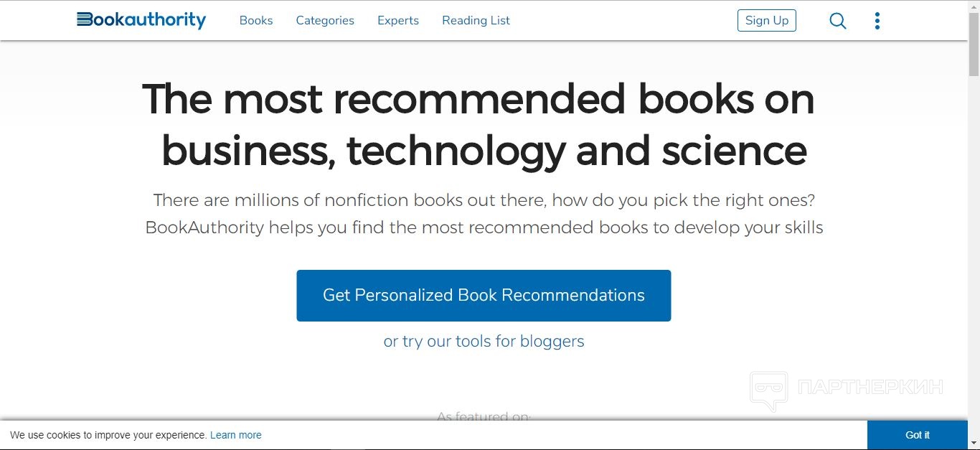The image size is (980, 450).
Task: Open the three-dot more options menu
Action: (877, 21)
